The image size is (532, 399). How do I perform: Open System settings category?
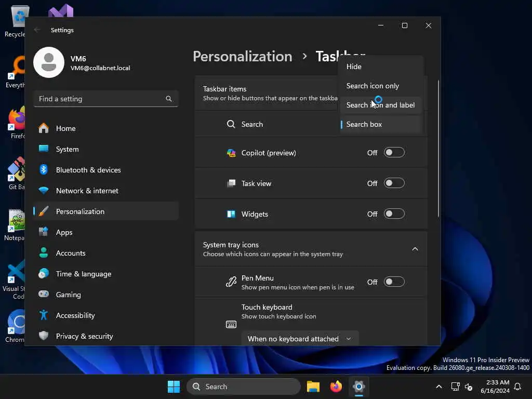click(x=106, y=149)
